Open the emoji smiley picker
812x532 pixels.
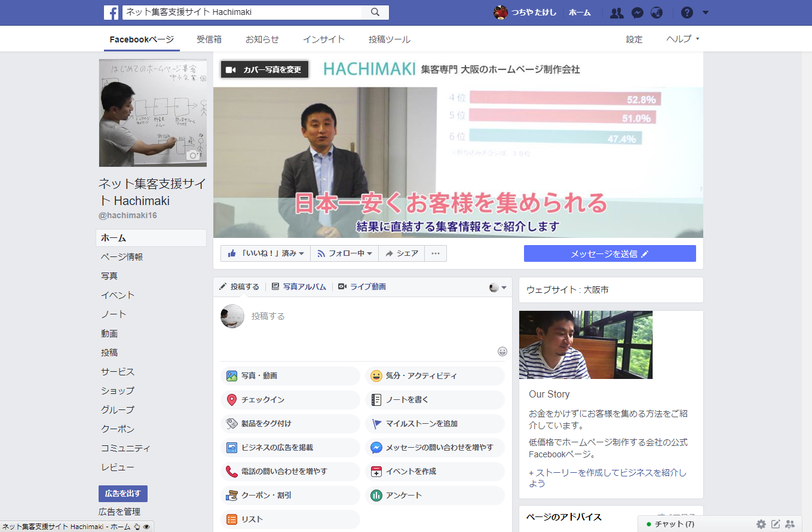click(502, 351)
